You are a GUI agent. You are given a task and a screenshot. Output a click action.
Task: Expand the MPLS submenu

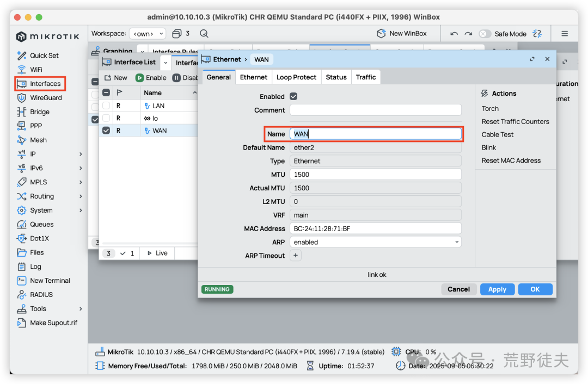point(81,182)
